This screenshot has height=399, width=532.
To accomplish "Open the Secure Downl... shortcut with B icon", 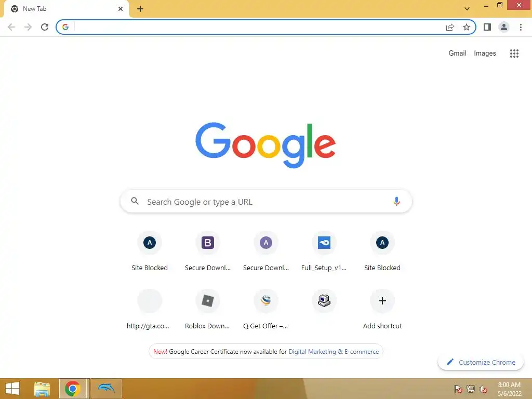I will pos(208,251).
